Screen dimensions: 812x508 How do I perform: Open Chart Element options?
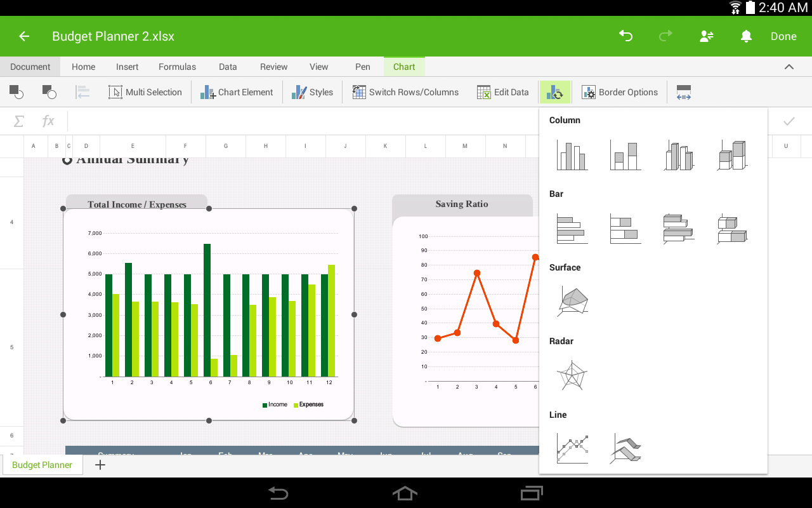pyautogui.click(x=237, y=92)
